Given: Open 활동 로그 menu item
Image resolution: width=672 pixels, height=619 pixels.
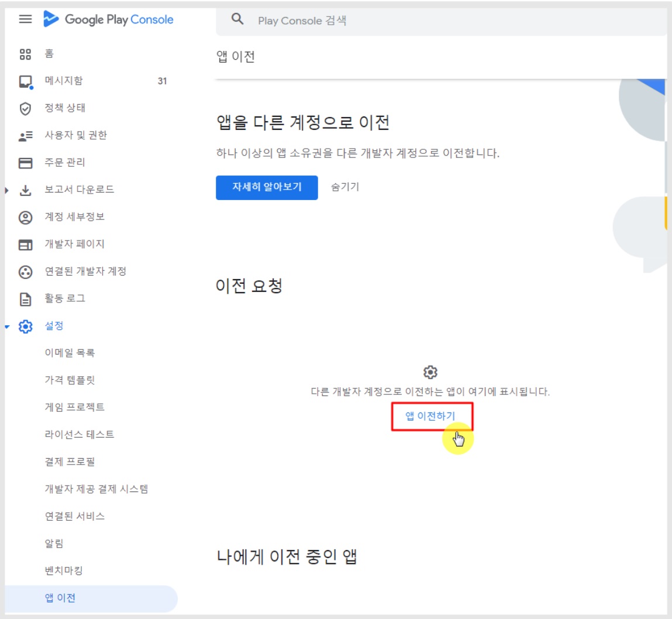Looking at the screenshot, I should 65,298.
